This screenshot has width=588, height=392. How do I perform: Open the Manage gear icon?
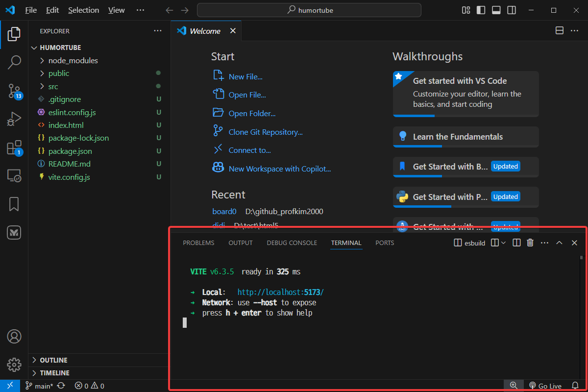[14, 365]
